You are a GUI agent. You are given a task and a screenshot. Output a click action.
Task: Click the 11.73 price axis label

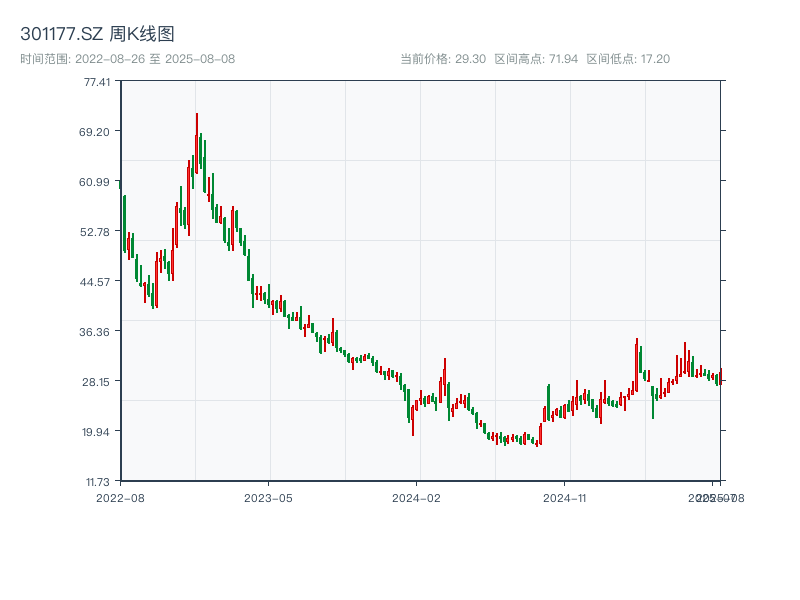tap(95, 482)
